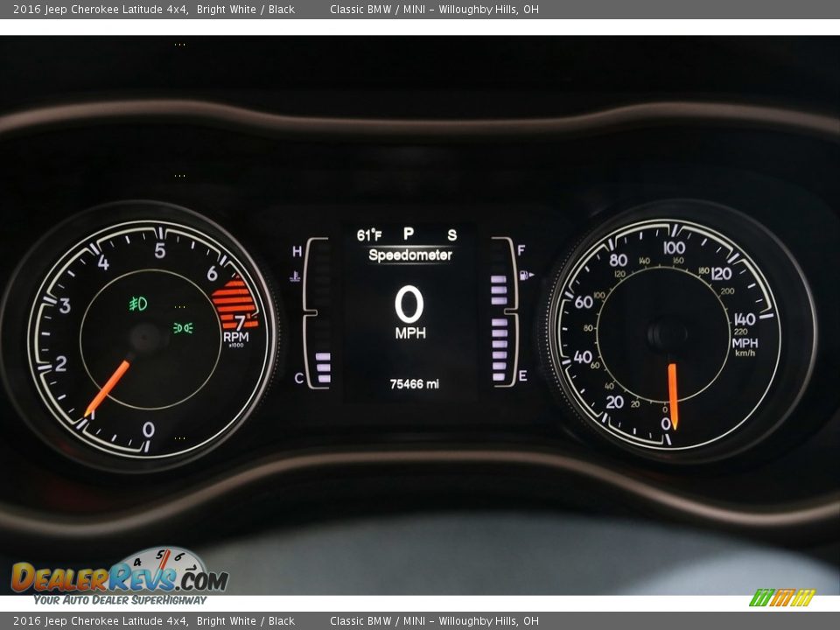The image size is (840, 630).
Task: Click the '140' mark on speedometer
Action: point(744,319)
